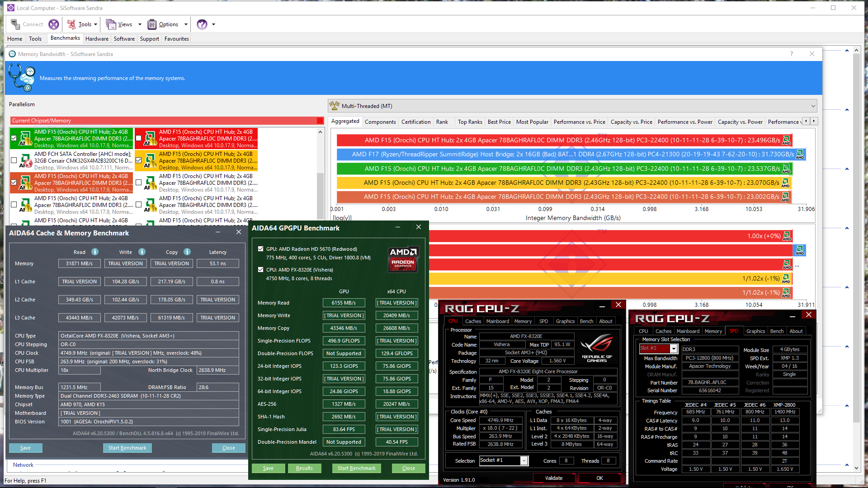Click the Tools toolbar icon

point(71,24)
